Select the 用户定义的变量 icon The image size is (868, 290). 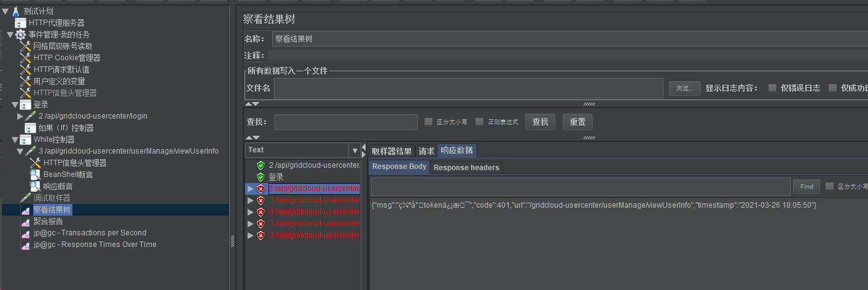point(25,81)
